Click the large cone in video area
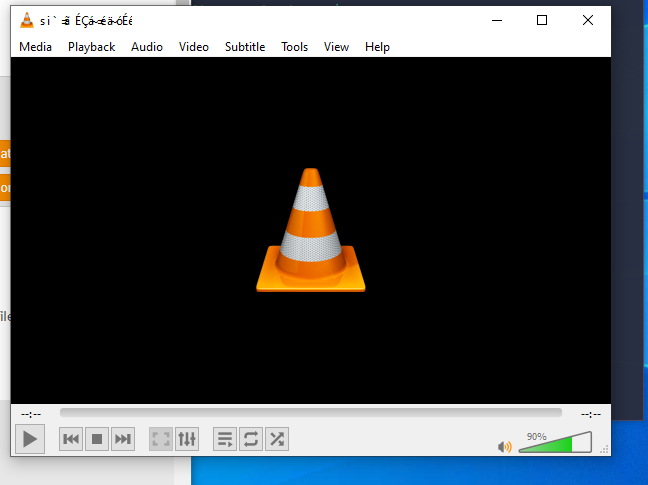Image resolution: width=648 pixels, height=485 pixels. 311,230
